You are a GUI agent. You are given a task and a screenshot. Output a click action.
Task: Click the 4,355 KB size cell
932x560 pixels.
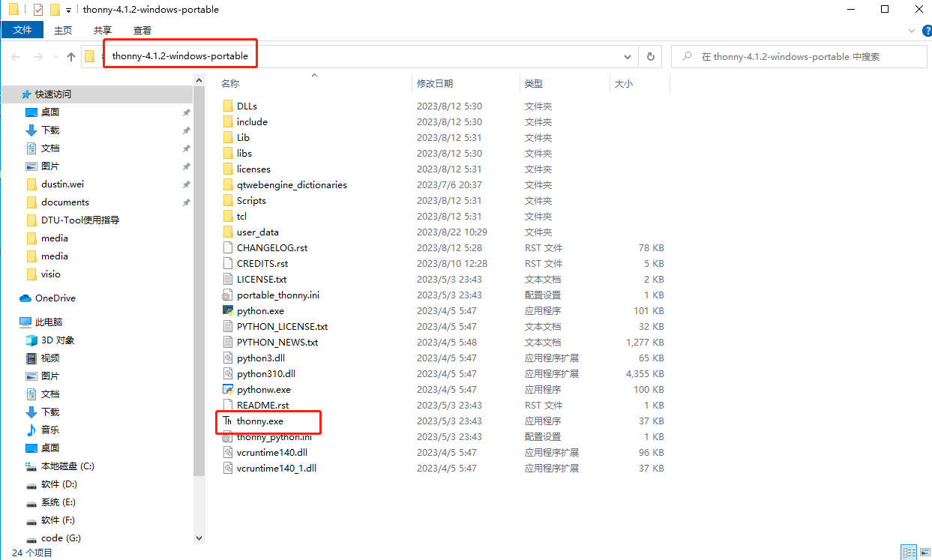pyautogui.click(x=645, y=373)
